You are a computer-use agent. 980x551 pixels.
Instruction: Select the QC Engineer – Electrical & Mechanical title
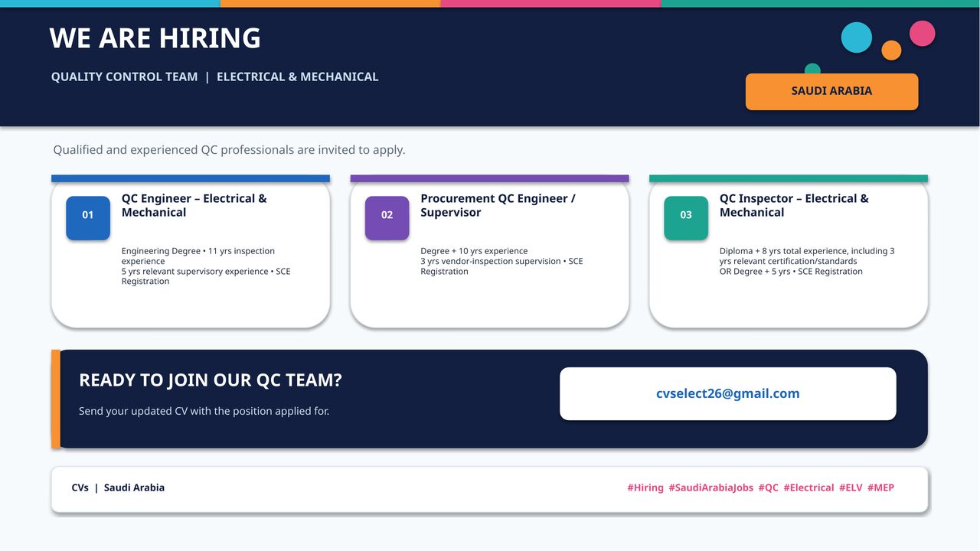pos(194,205)
